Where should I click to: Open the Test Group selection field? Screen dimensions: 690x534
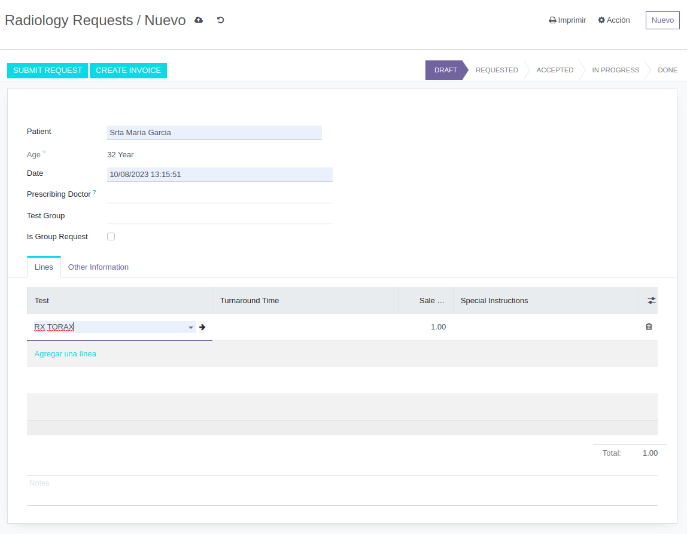click(x=219, y=215)
